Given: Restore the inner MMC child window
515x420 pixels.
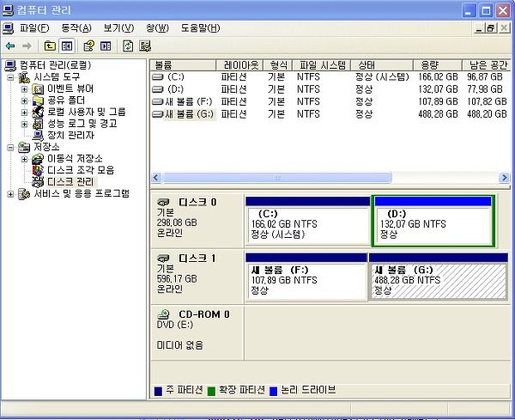Looking at the screenshot, I should pyautogui.click(x=490, y=28).
